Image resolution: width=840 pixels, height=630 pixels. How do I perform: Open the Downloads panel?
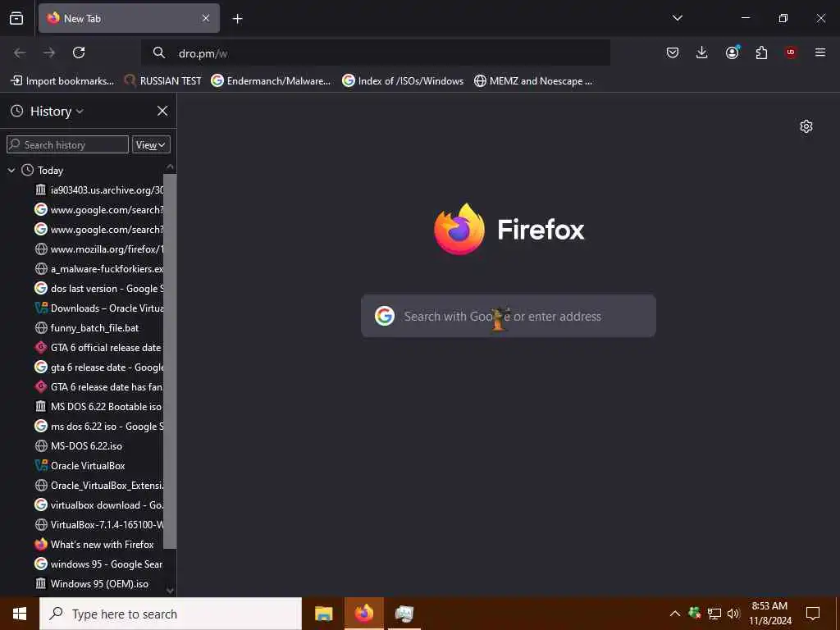tap(702, 52)
